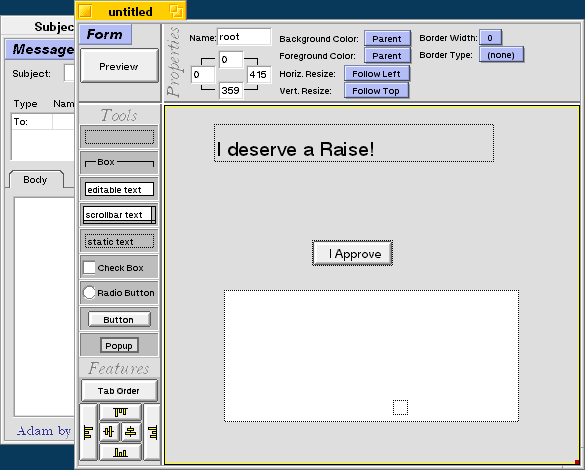Click the align right edges icon
This screenshot has height=470, width=585.
[152, 432]
